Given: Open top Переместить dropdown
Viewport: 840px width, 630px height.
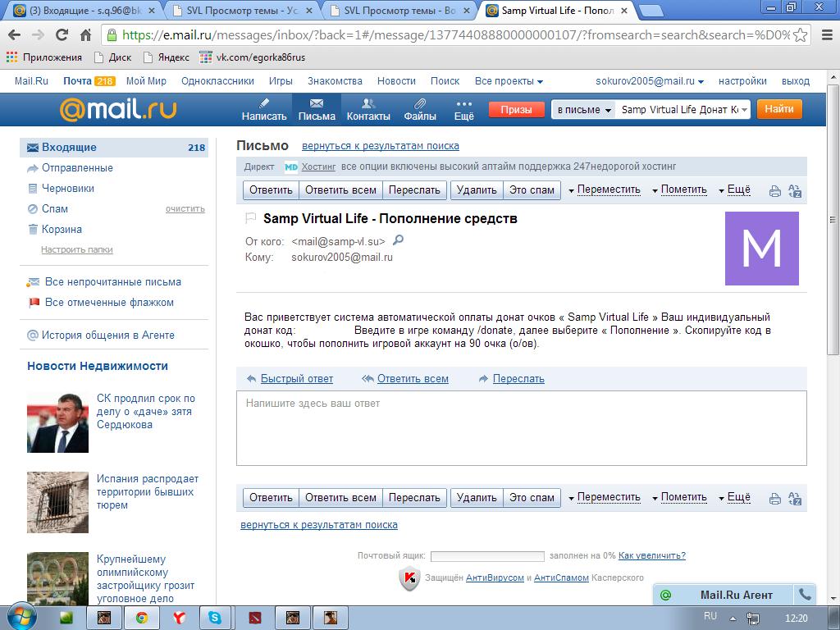Looking at the screenshot, I should 605,189.
